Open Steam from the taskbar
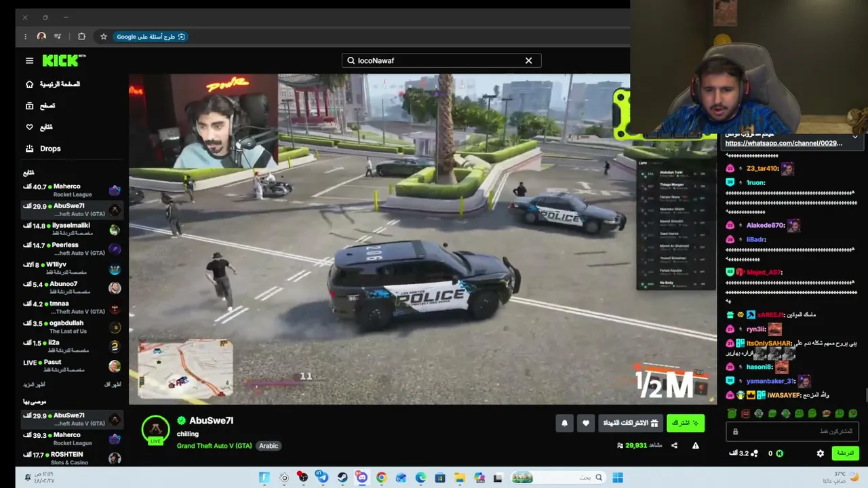 342,478
